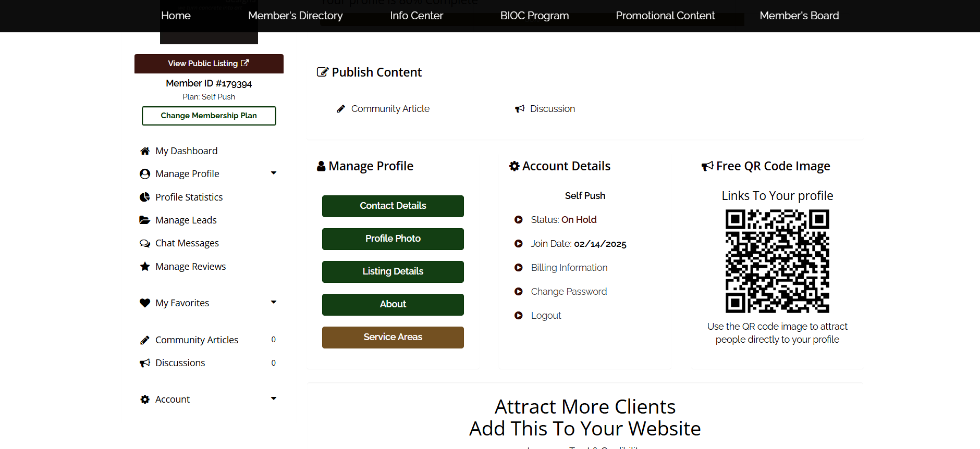Open Manage Reviews in sidebar
The height and width of the screenshot is (449, 980).
[190, 267]
